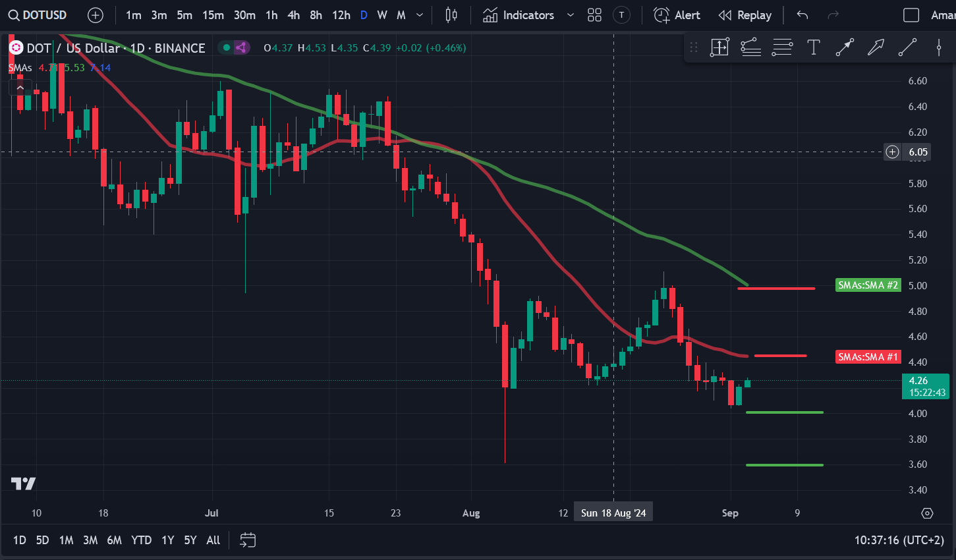956x560 pixels.
Task: Click the current price 4.26 label
Action: (926, 387)
